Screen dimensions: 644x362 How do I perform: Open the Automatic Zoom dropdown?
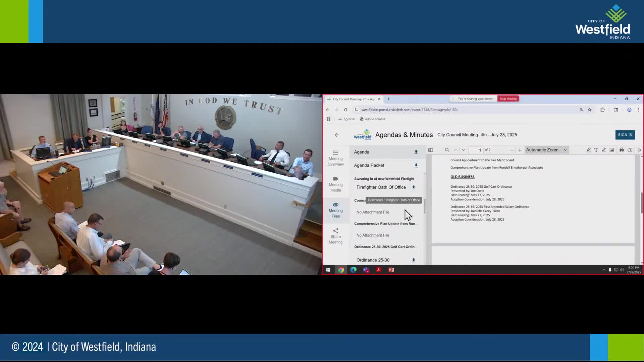point(546,150)
